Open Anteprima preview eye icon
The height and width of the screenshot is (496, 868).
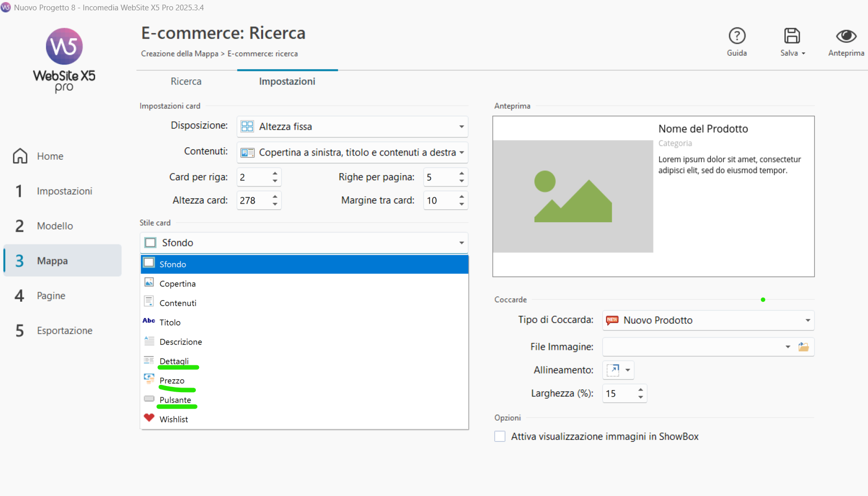point(846,36)
